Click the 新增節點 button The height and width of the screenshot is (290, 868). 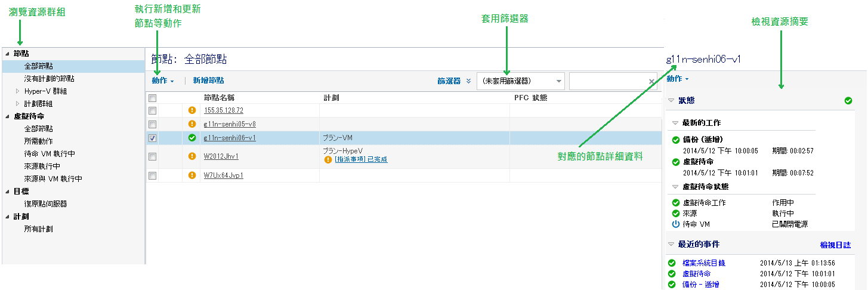click(208, 81)
